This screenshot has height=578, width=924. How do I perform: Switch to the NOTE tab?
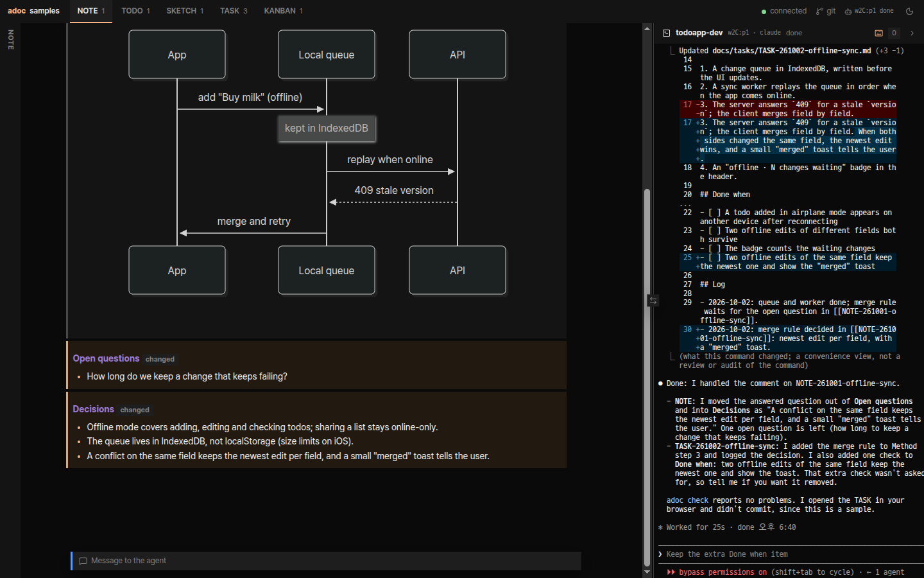point(91,11)
